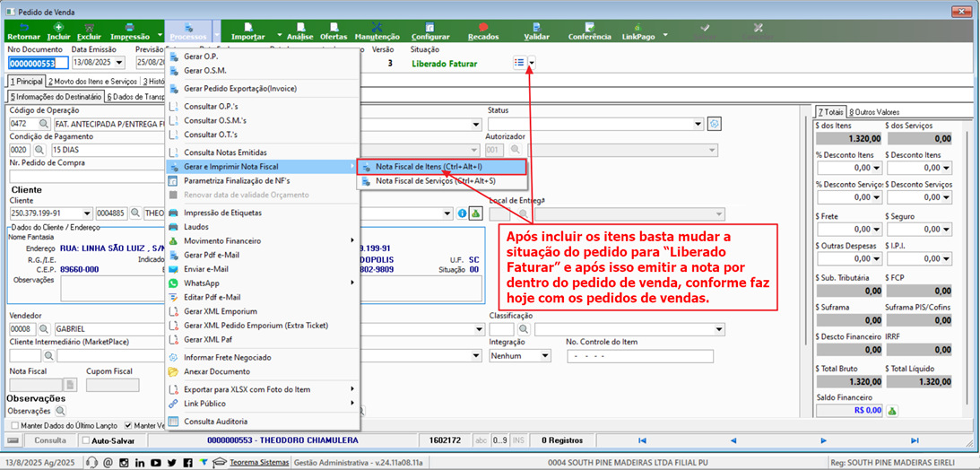Screen dimensions: 980x470
Task: Open the LinkPago dropdown arrow
Action: pyautogui.click(x=665, y=34)
